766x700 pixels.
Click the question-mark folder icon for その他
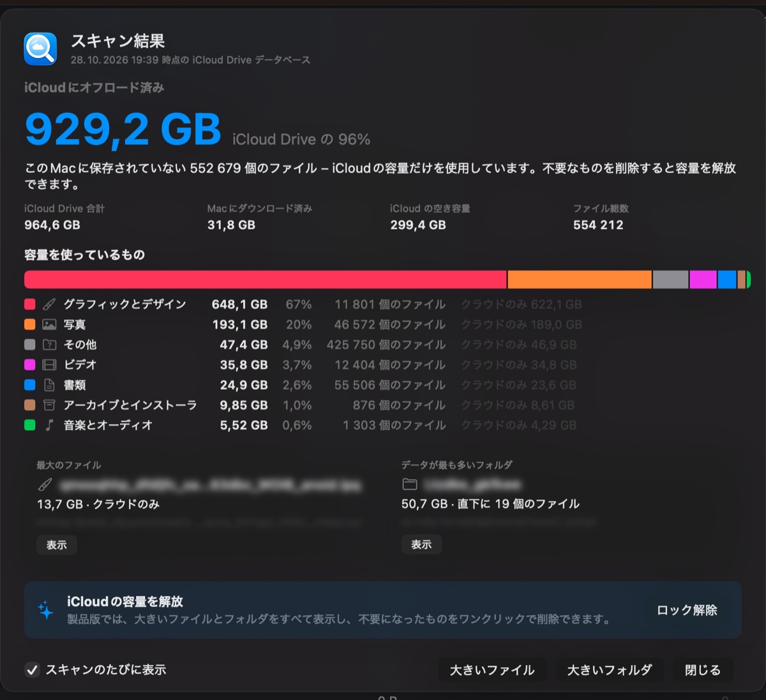(49, 345)
